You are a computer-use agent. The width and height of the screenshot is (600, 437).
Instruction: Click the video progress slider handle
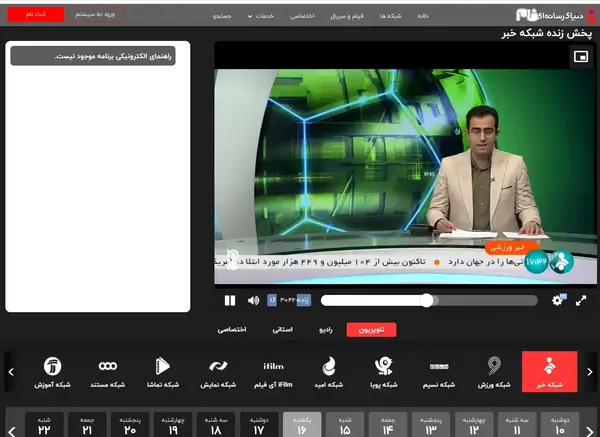[427, 300]
